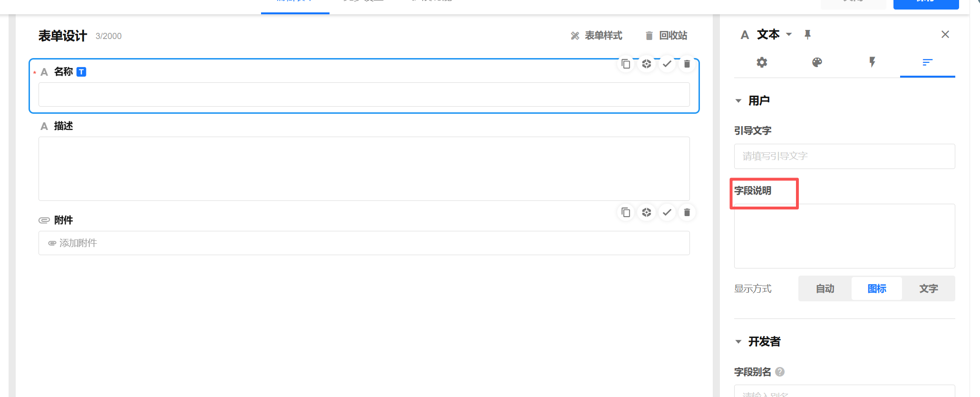Copy the 附件 field

point(626,212)
